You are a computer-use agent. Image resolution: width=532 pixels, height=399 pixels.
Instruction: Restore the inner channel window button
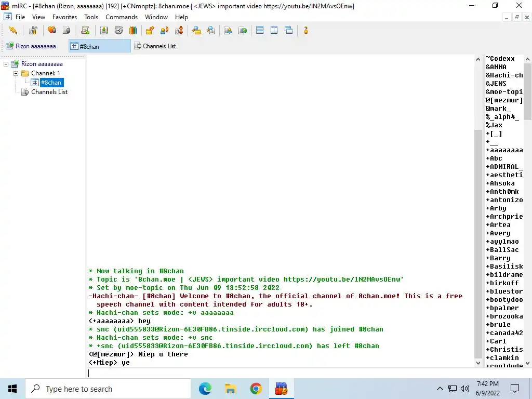pyautogui.click(x=517, y=17)
